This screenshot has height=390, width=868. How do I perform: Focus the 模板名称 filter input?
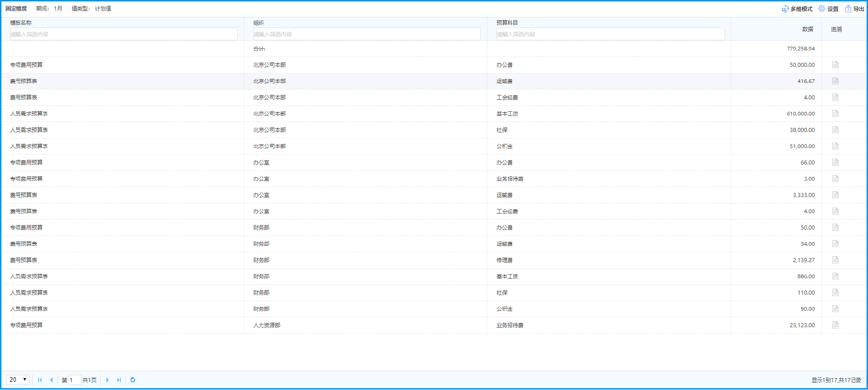[x=124, y=34]
